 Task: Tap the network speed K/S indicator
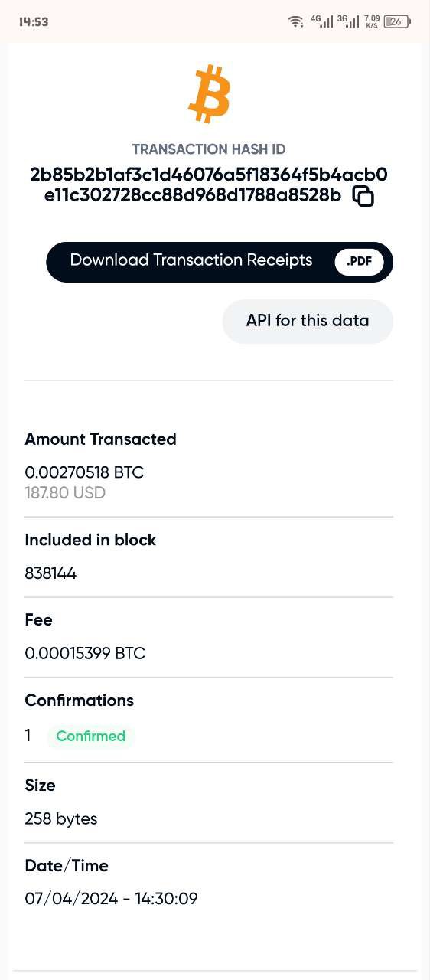pyautogui.click(x=372, y=21)
